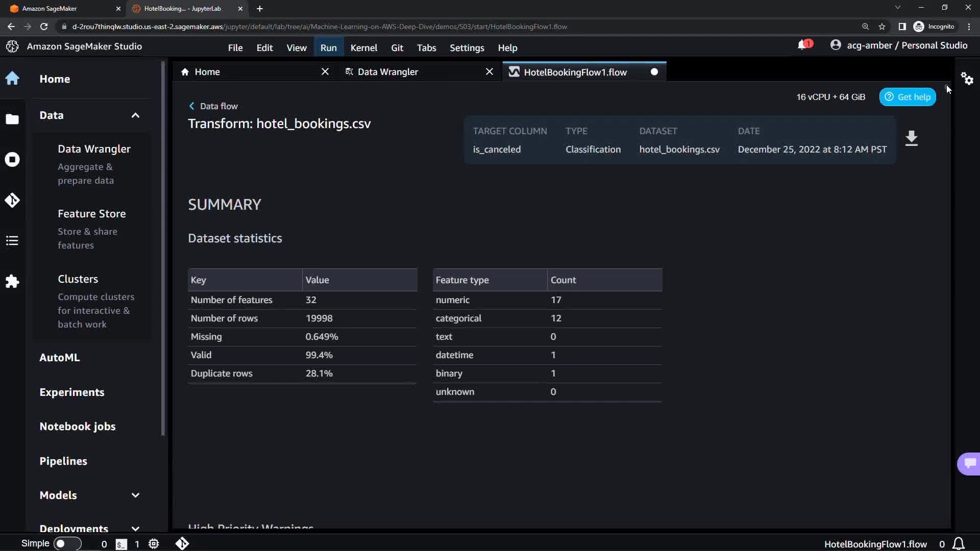Close the Home tab
Image resolution: width=980 pixels, height=551 pixels.
tap(325, 72)
